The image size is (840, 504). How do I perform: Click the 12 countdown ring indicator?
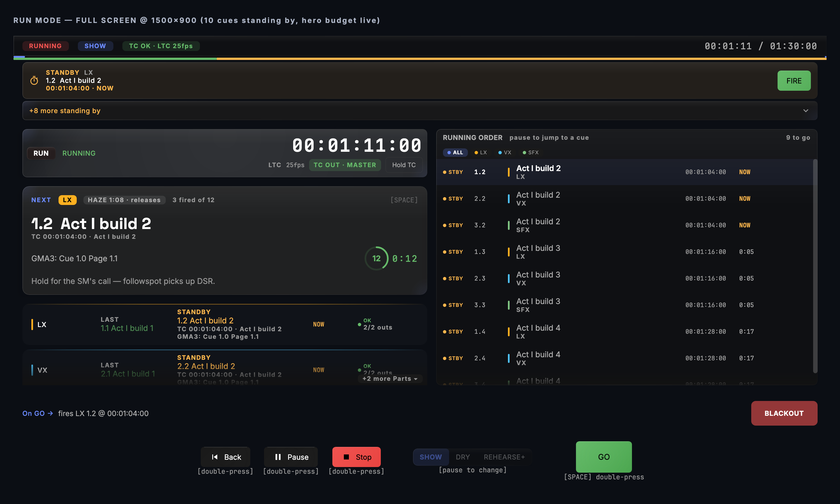click(376, 258)
